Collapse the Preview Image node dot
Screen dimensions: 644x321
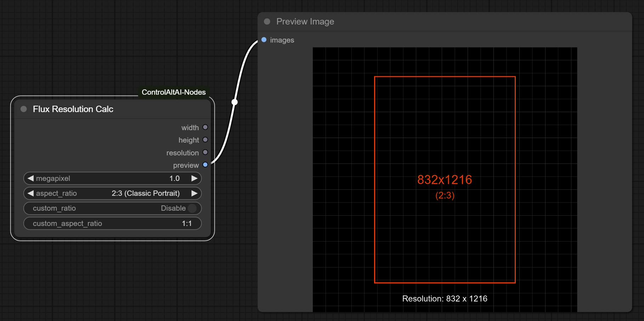267,22
